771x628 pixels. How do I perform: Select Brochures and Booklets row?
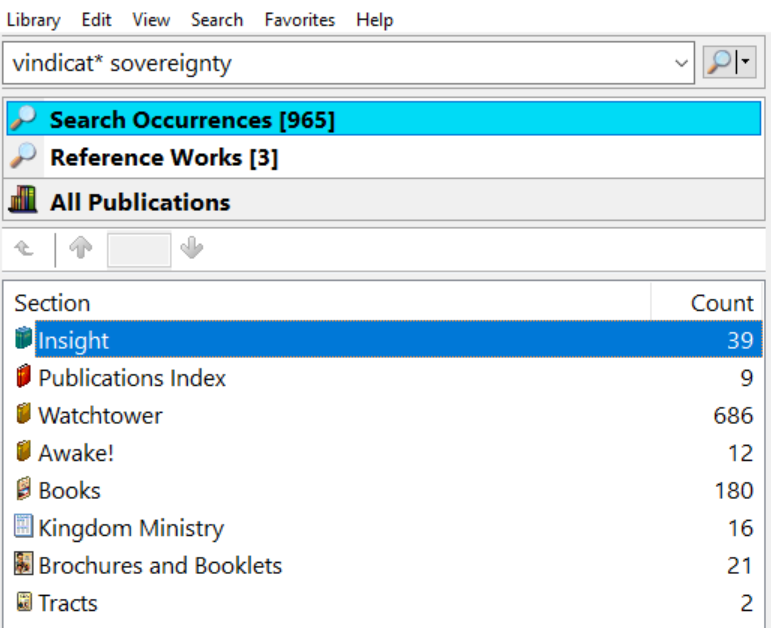[387, 565]
